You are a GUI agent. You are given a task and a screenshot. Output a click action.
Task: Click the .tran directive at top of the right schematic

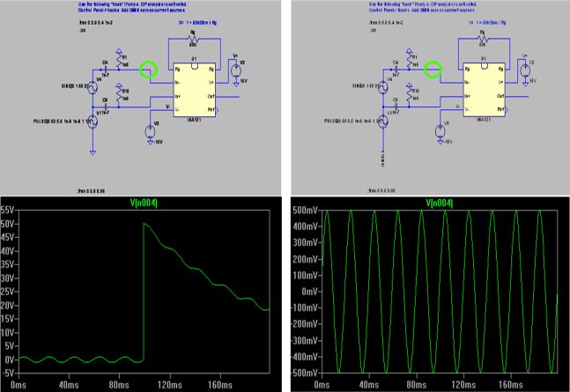tap(386, 23)
